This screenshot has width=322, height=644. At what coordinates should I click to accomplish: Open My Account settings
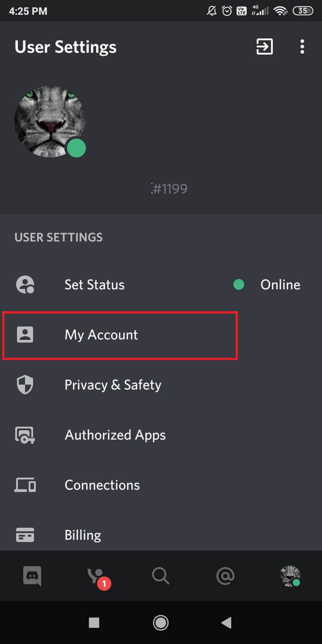(x=161, y=335)
